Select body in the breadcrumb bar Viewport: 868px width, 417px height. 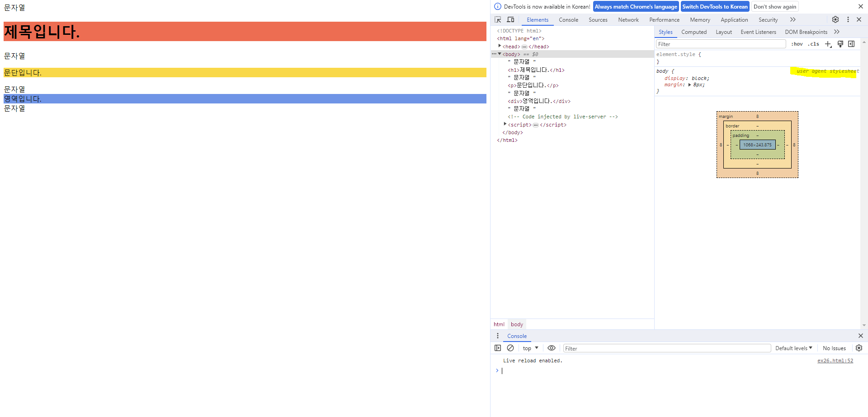tap(517, 324)
